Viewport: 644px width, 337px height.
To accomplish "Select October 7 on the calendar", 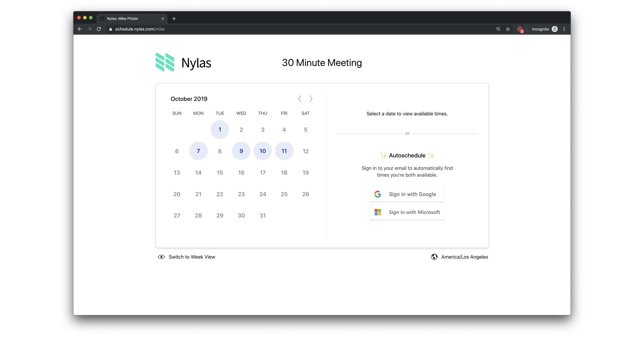I will point(198,151).
